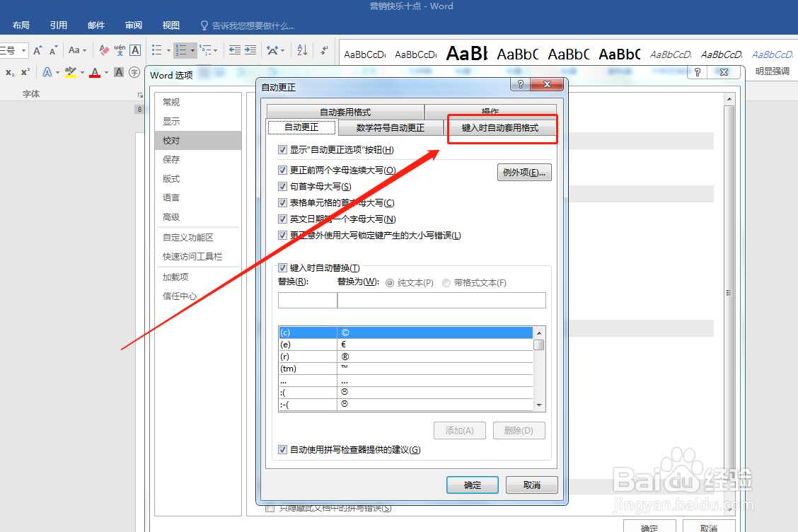Screen dimensions: 798x532
Task: Select 信任中心 in Word Options sidebar
Action: pos(198,296)
